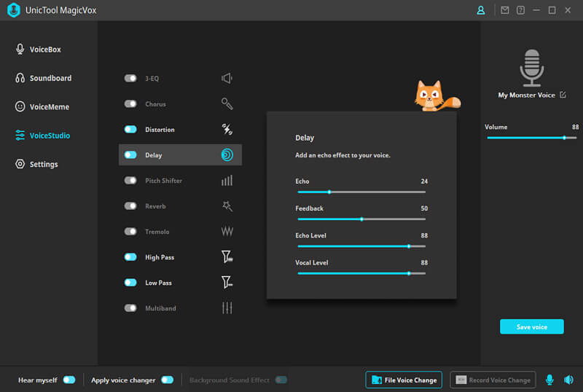
Task: Open the Soundboard section
Action: [x=43, y=78]
